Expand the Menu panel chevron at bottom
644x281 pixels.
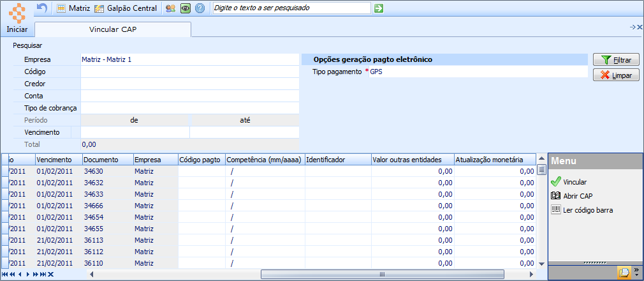(x=637, y=272)
